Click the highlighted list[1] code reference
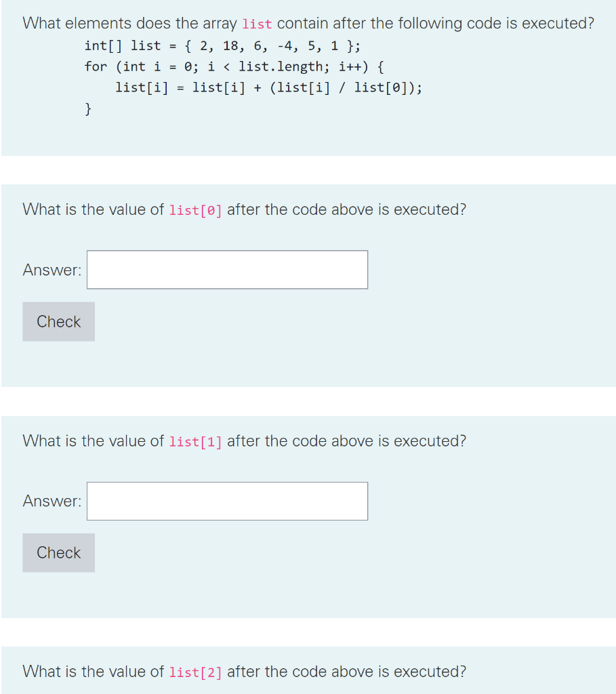The height and width of the screenshot is (694, 616). [x=194, y=441]
